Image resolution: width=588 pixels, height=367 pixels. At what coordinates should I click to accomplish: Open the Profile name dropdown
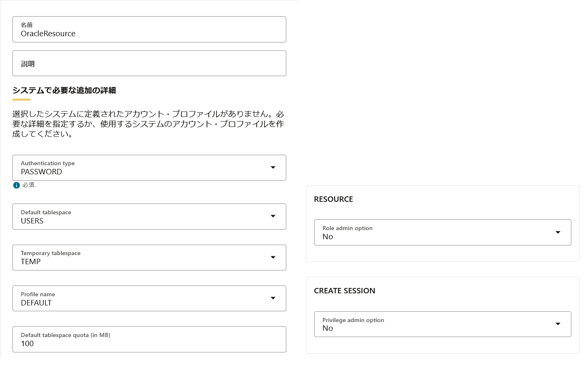(149, 298)
